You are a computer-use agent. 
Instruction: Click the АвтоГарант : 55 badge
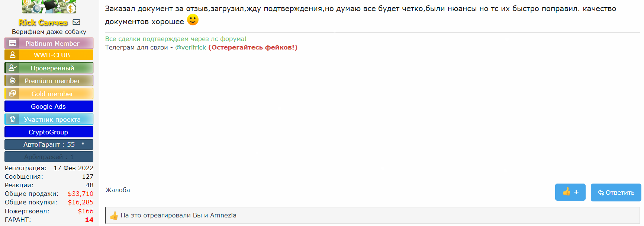pos(48,144)
